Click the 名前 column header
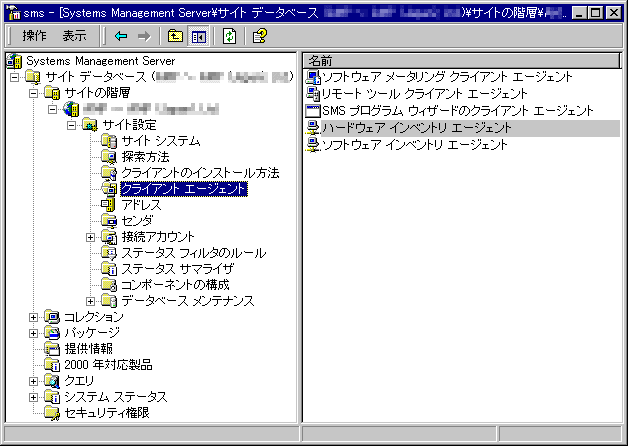Screen dimensions: 629x447 pos(462,61)
